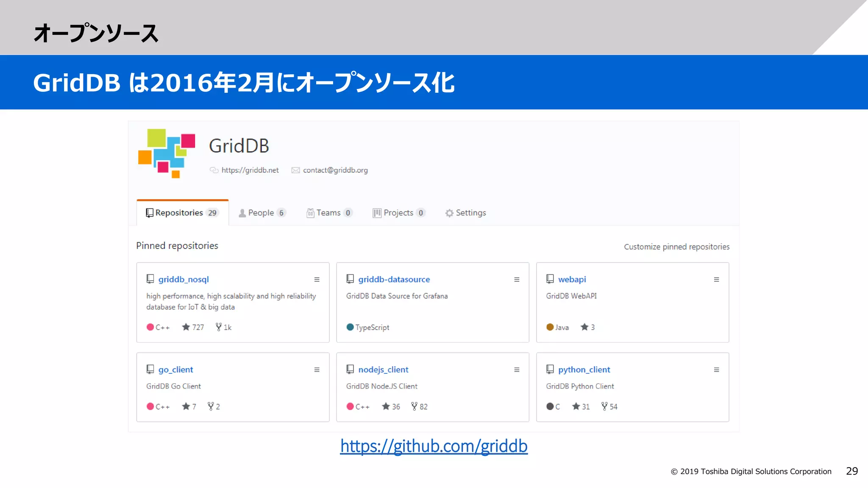Image resolution: width=868 pixels, height=488 pixels.
Task: Click repo icon next to griddb-datasource
Action: coord(350,279)
